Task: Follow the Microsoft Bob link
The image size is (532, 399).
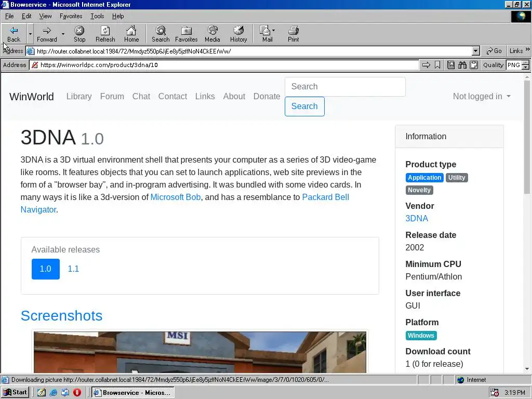Action: pos(176,197)
